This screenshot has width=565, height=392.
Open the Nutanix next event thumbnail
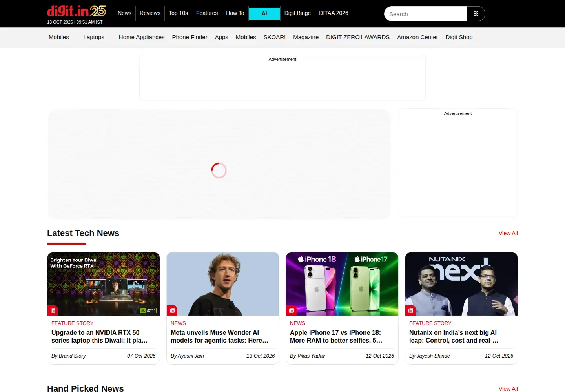click(461, 284)
